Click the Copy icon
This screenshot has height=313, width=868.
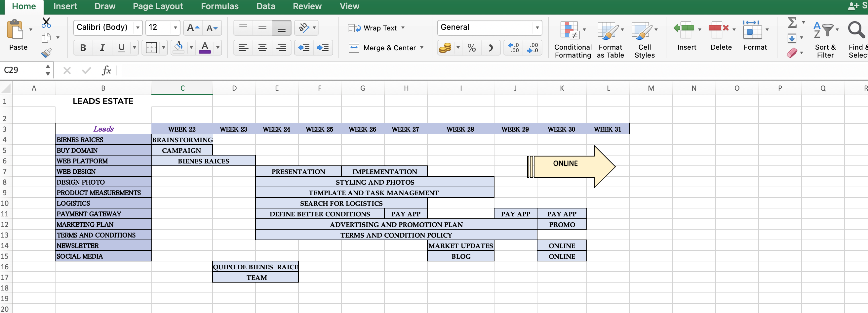tap(46, 37)
